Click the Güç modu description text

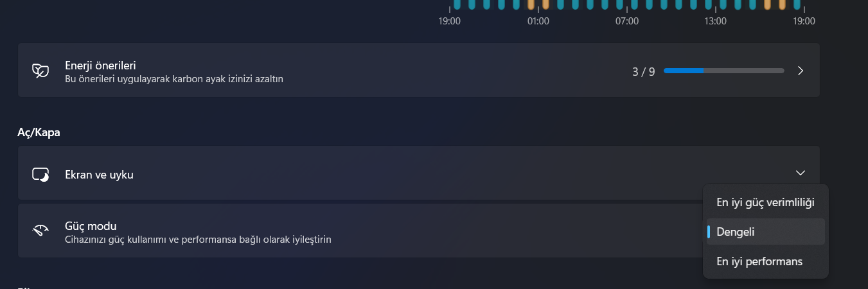point(198,240)
